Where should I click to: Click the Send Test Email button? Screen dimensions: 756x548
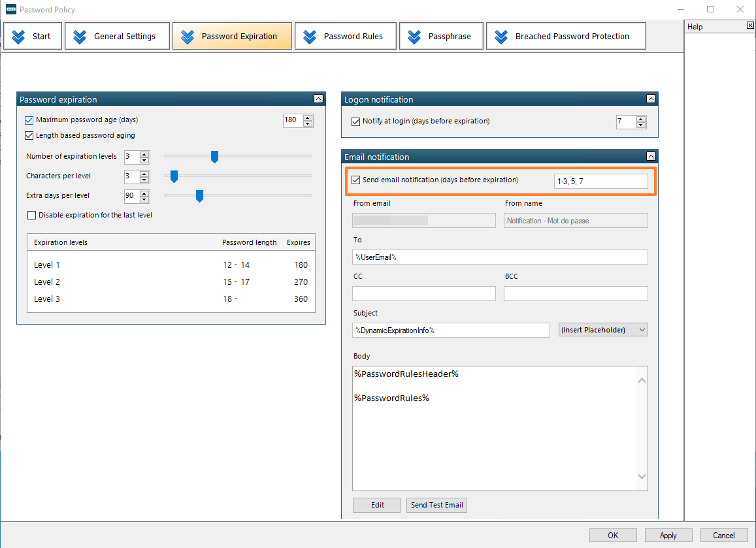[436, 505]
